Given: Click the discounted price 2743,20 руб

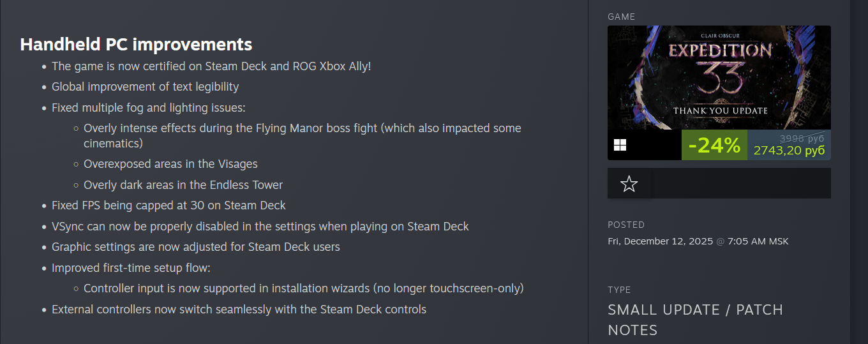Looking at the screenshot, I should point(789,151).
